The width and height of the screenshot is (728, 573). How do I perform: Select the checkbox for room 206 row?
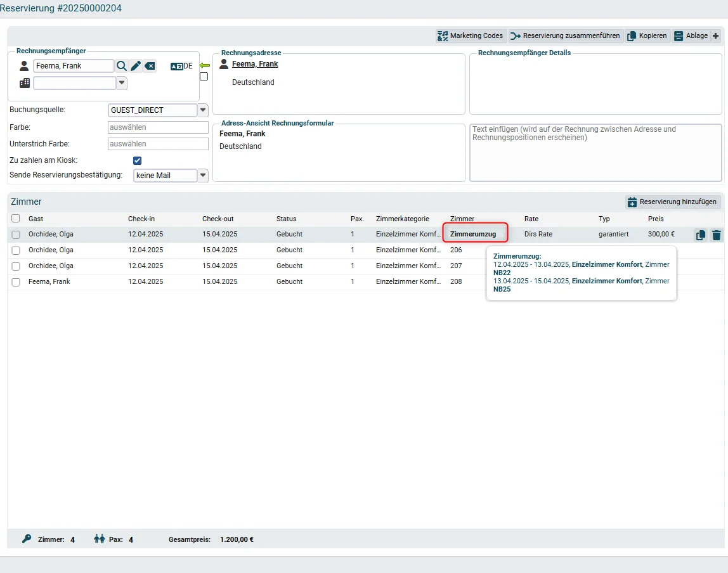[16, 250]
